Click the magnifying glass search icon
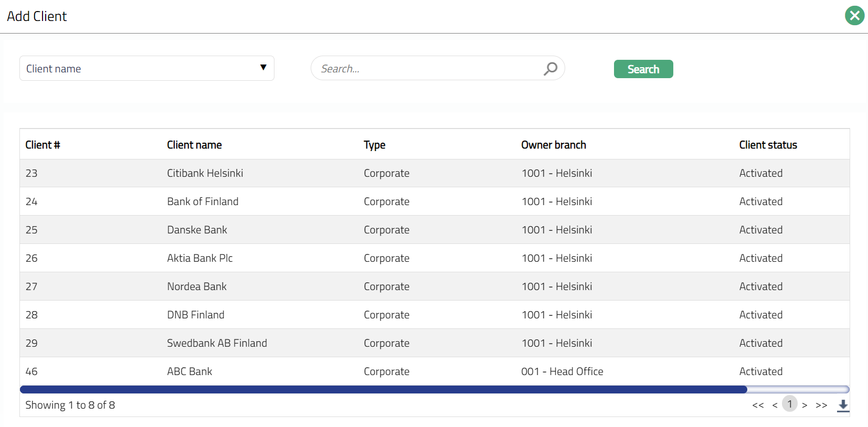 550,69
